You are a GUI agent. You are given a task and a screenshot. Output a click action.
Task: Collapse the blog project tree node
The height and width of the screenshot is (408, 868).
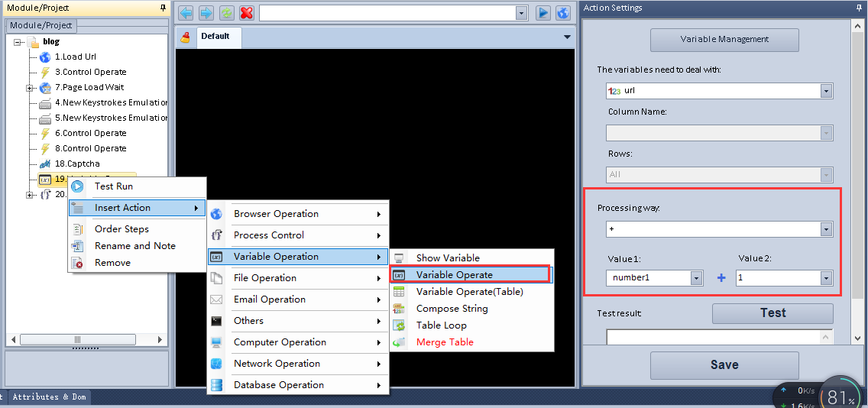coord(18,42)
